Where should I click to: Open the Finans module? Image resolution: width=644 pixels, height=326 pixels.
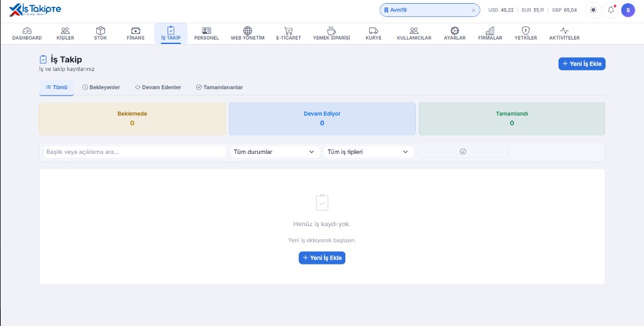coord(136,34)
